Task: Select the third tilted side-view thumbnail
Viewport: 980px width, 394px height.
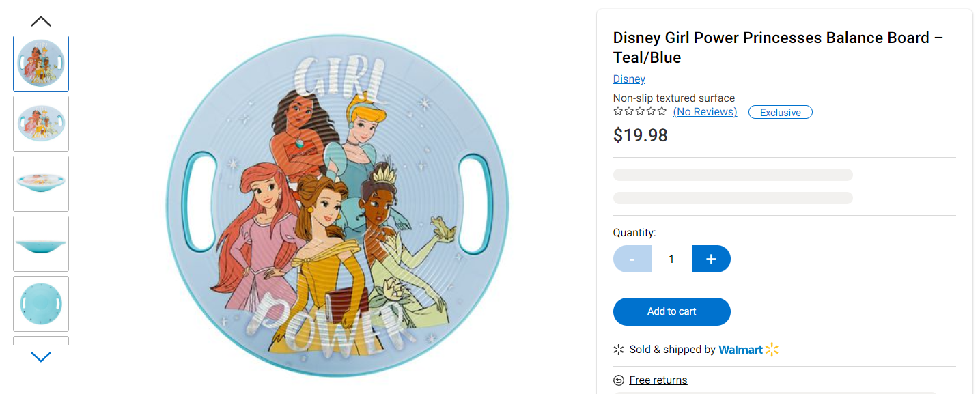Action: [41, 184]
